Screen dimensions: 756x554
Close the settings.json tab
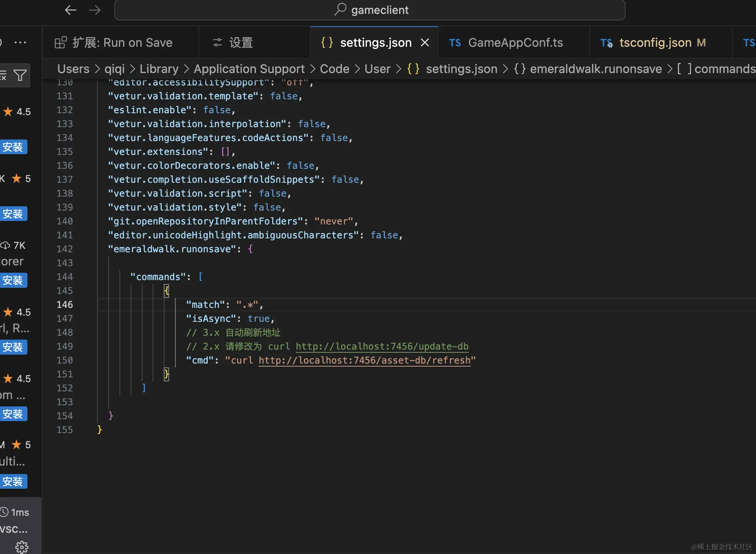pyautogui.click(x=425, y=42)
